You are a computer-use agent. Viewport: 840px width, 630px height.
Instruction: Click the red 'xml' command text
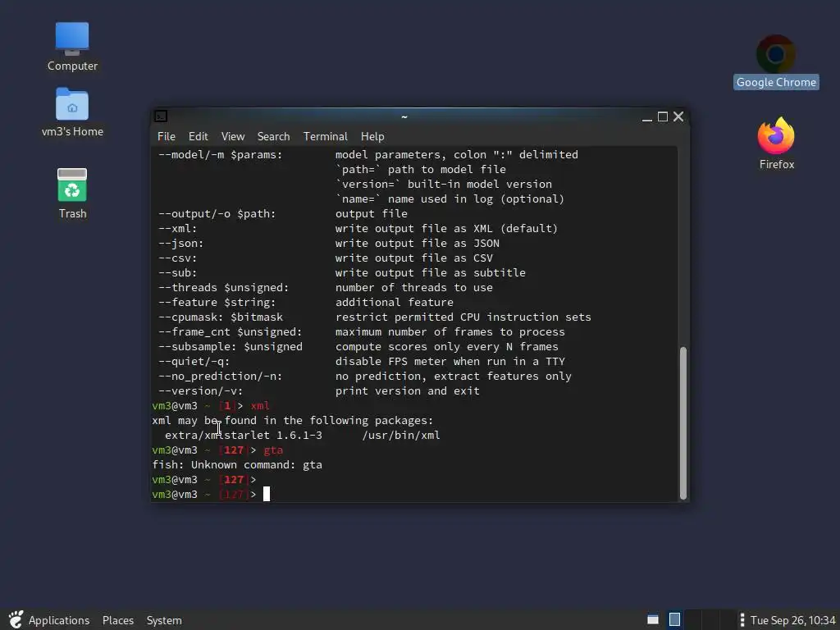(260, 405)
